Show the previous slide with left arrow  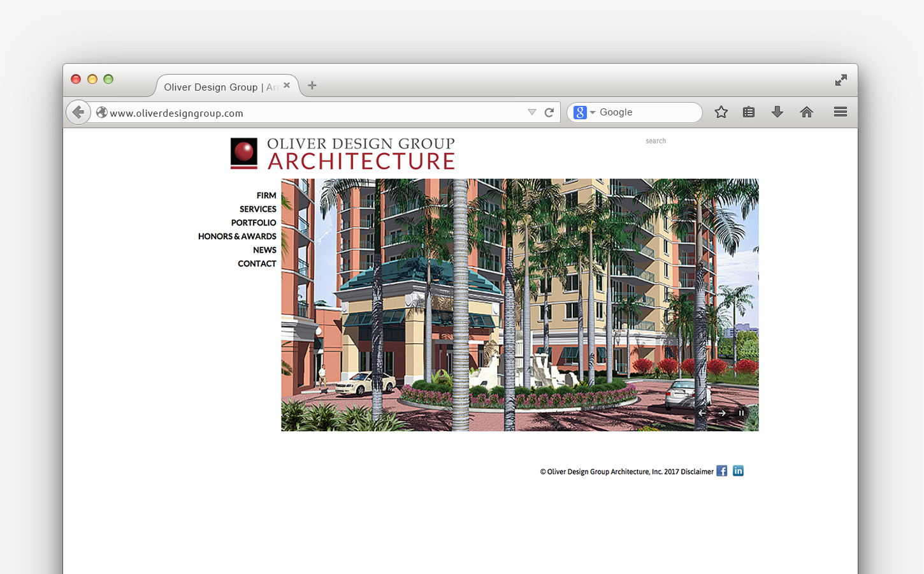[x=702, y=413]
